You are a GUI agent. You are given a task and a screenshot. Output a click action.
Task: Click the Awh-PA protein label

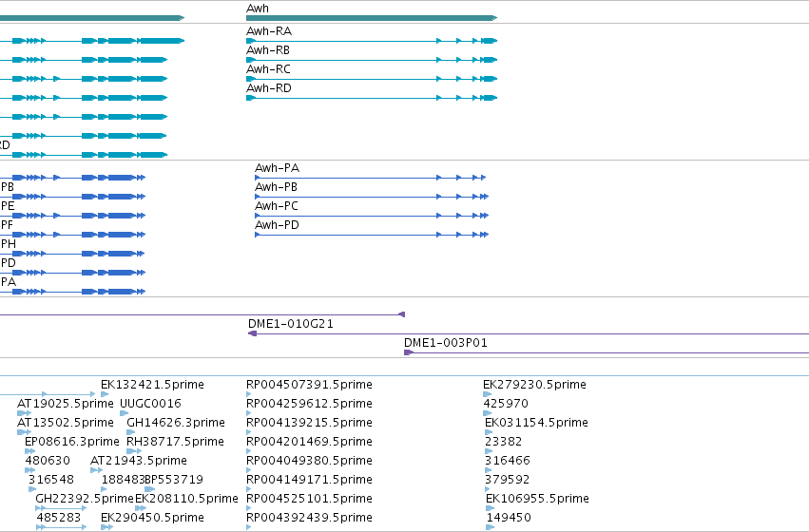click(x=277, y=168)
